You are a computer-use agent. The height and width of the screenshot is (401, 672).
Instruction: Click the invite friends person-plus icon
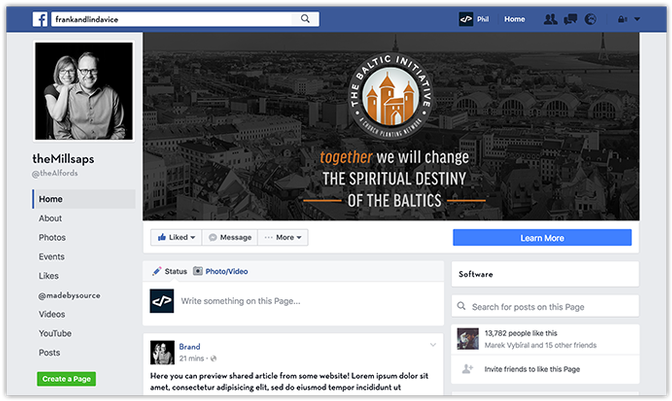coord(468,369)
